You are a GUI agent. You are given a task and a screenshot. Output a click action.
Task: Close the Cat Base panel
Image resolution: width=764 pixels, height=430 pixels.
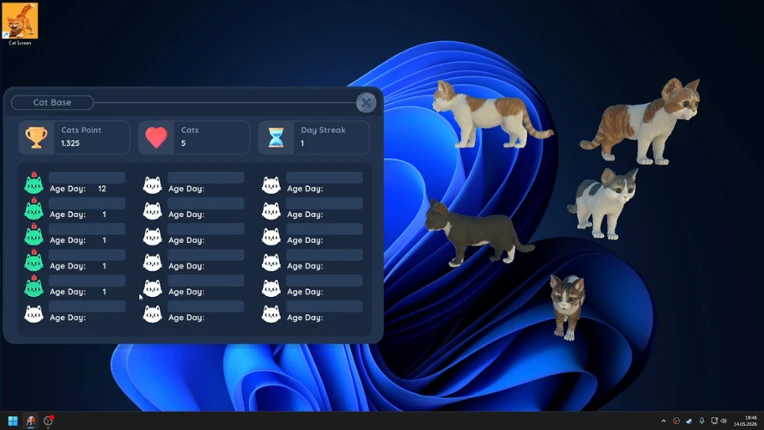(x=366, y=103)
